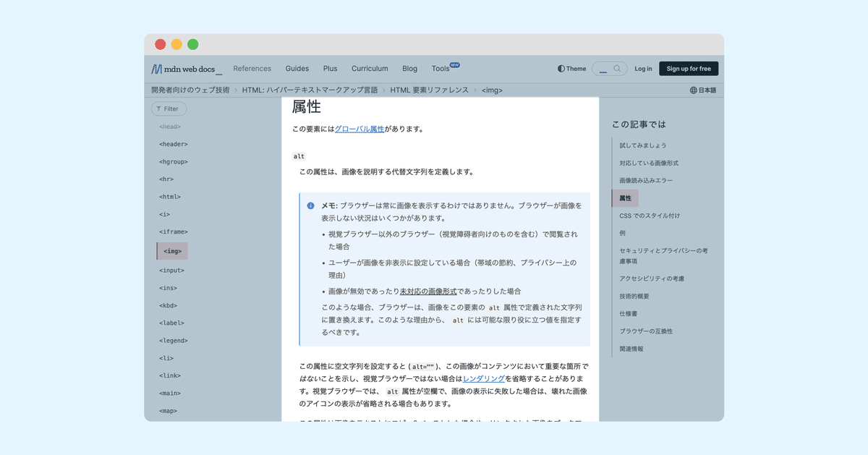This screenshot has height=455, width=868.
Task: Switch to the Blog section
Action: 409,68
